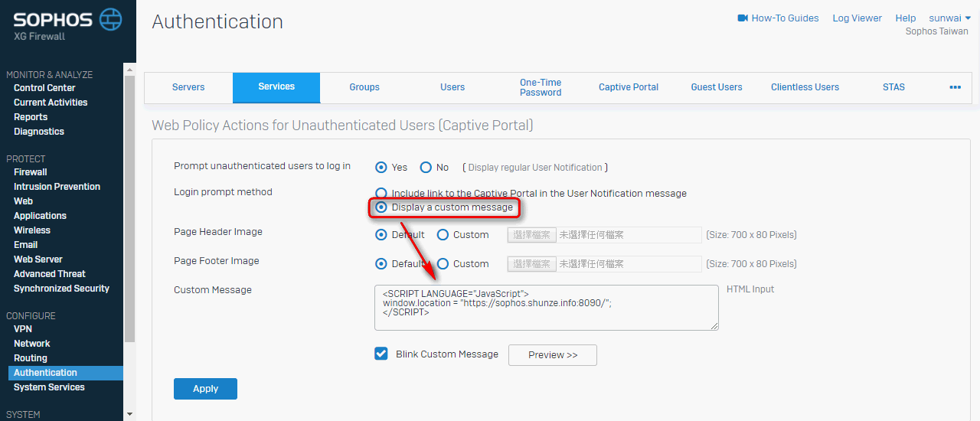Open VPN in the sidebar
Screen dimensions: 980x421
23,329
